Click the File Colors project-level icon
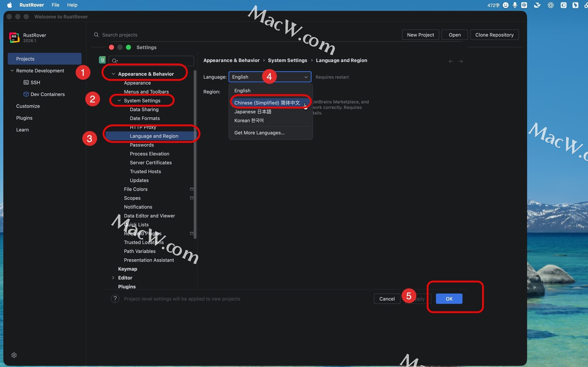The height and width of the screenshot is (367, 588). click(x=192, y=189)
